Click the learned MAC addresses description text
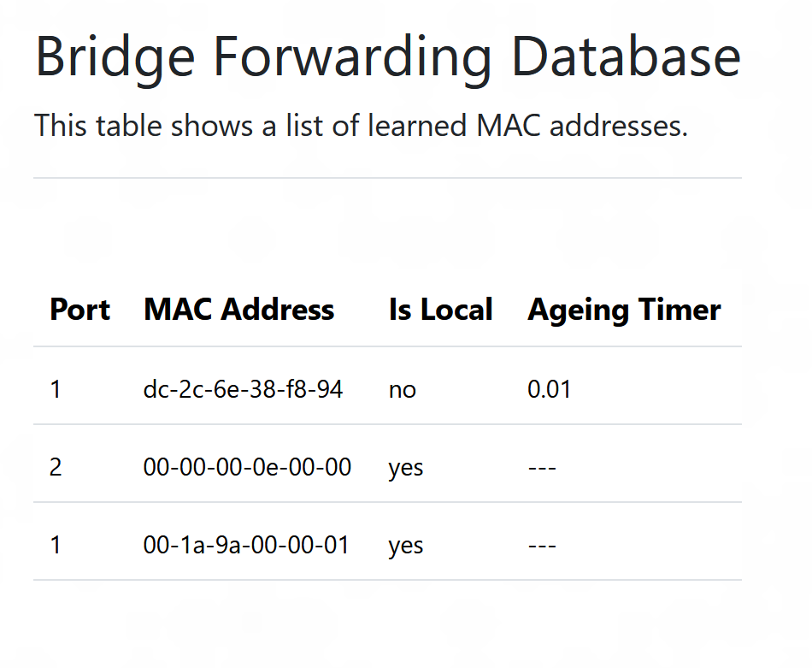Image resolution: width=812 pixels, height=668 pixels. 361,126
